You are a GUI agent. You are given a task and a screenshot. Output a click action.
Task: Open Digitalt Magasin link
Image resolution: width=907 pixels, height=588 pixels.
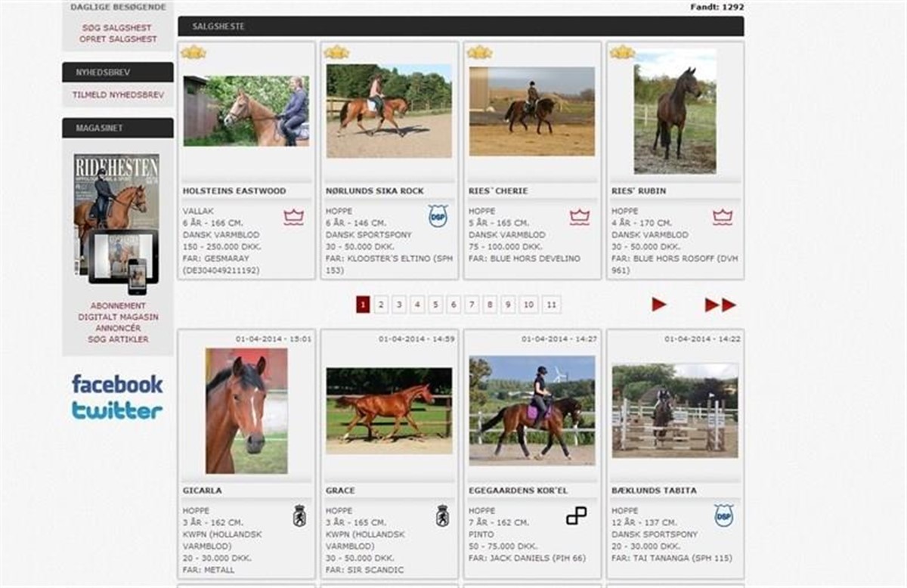pyautogui.click(x=118, y=317)
